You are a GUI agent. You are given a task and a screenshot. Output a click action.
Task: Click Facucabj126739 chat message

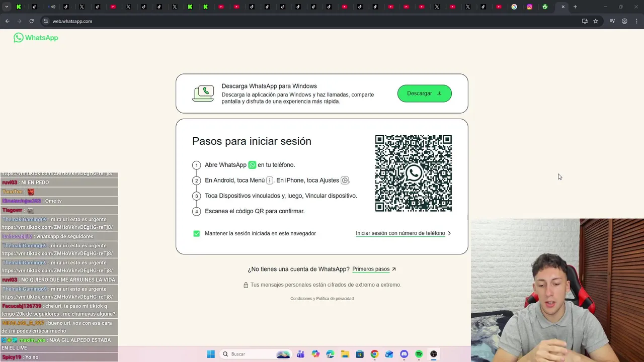(59, 310)
